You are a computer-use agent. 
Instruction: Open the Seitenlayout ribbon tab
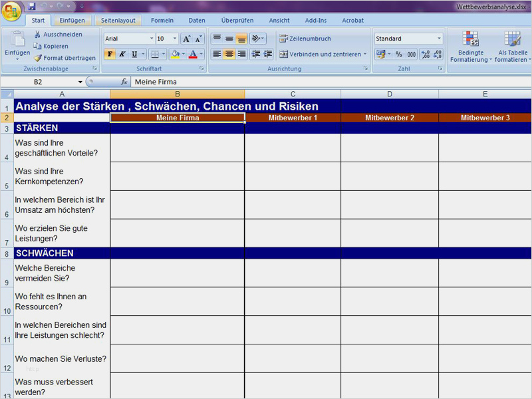[118, 21]
